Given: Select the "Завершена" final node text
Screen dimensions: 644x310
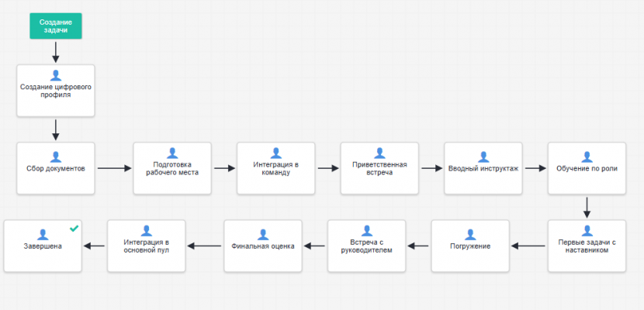Looking at the screenshot, I should (x=42, y=246).
